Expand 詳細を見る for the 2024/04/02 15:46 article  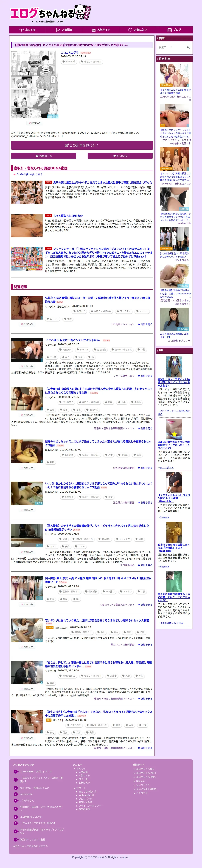[145, 748]
